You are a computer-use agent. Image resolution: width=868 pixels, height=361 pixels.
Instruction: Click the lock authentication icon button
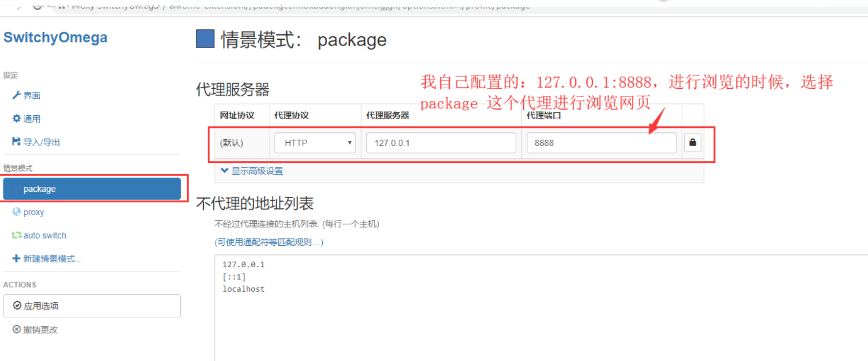tap(693, 143)
